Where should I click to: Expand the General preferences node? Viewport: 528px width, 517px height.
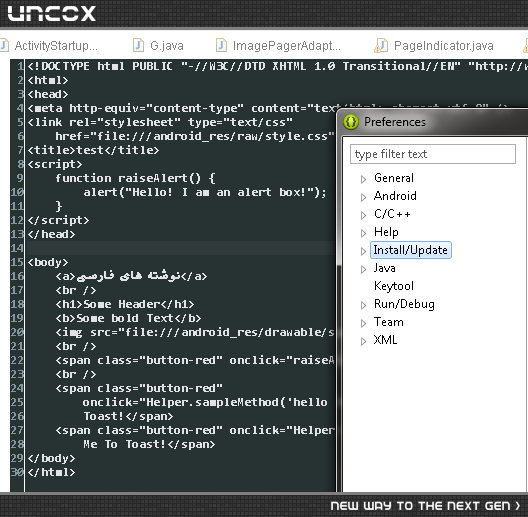[x=363, y=179]
